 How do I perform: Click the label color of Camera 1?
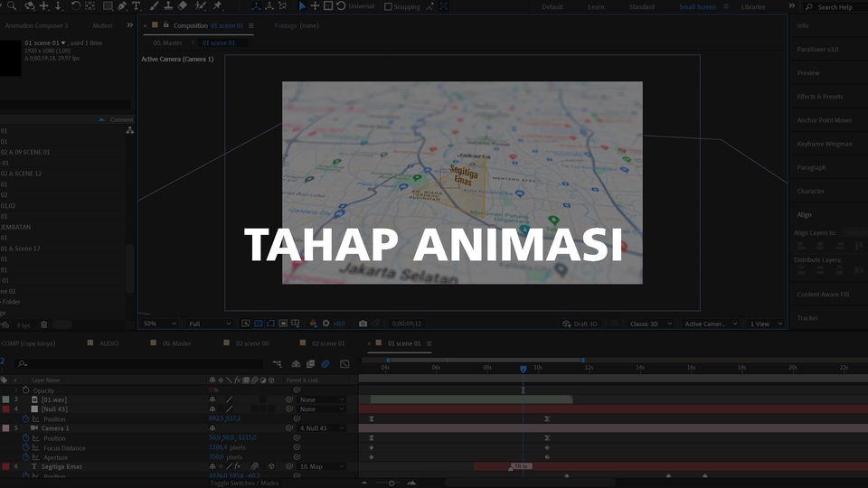click(x=5, y=428)
